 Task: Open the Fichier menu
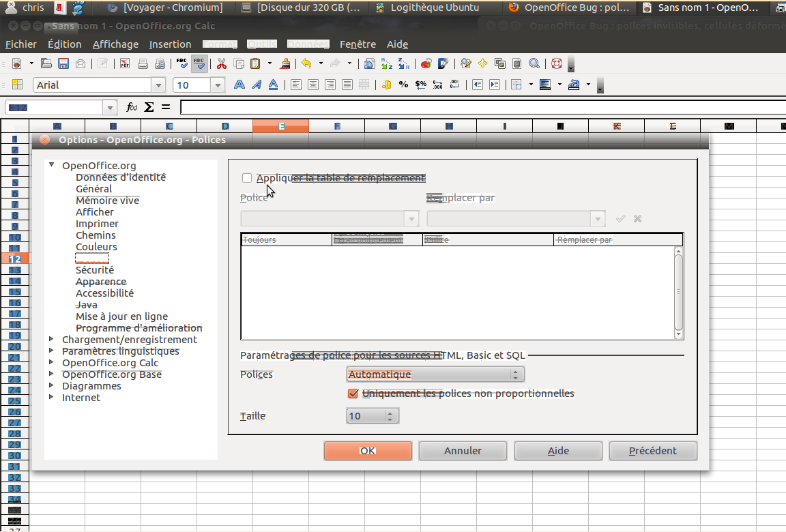[21, 44]
